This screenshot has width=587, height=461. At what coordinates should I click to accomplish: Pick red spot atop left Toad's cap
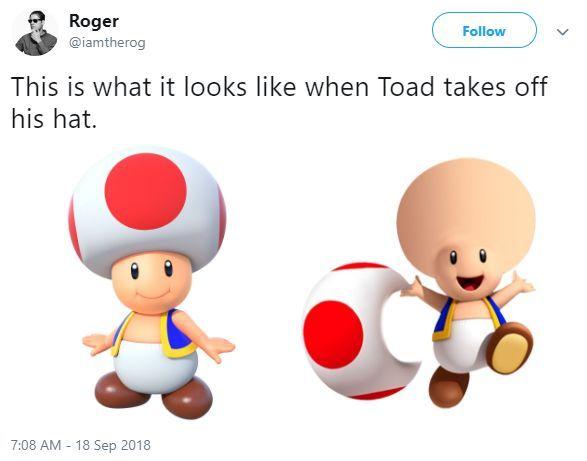[x=146, y=191]
